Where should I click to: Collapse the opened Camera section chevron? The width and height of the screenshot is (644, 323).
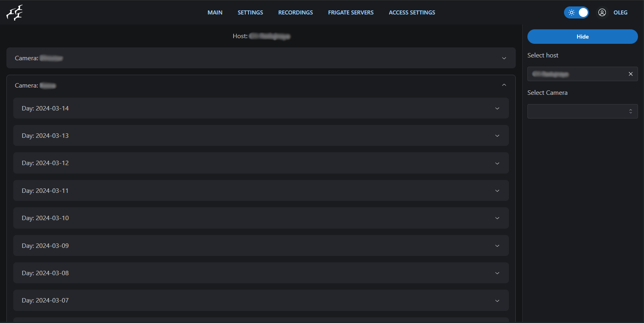[x=504, y=85]
